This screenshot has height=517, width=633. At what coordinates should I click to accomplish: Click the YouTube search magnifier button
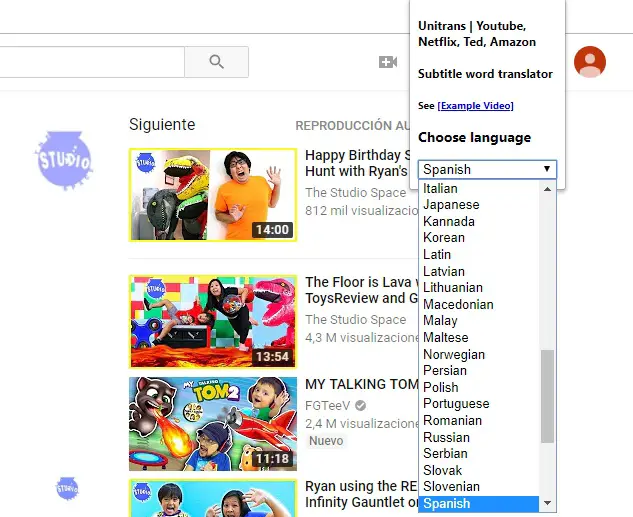(216, 62)
